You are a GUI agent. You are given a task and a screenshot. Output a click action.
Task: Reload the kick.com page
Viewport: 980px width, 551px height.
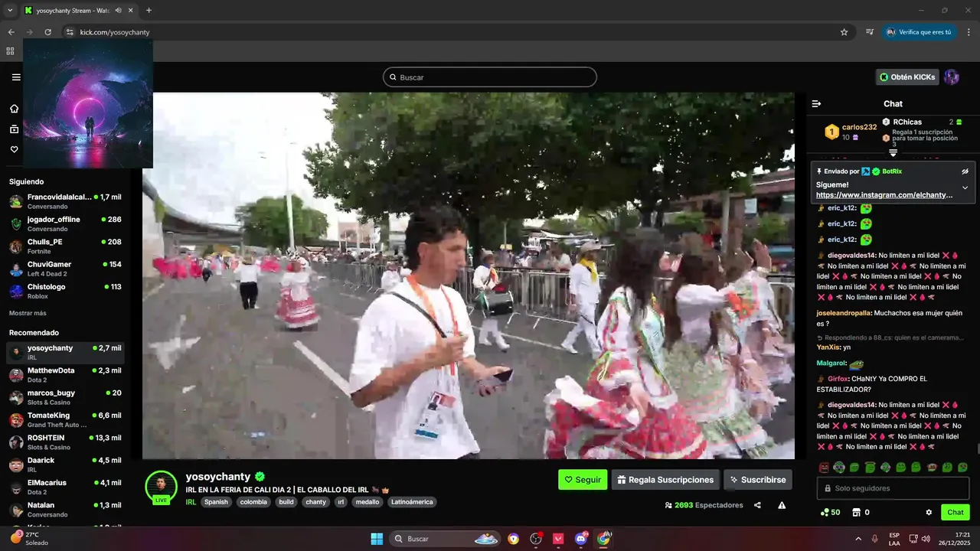tap(47, 32)
